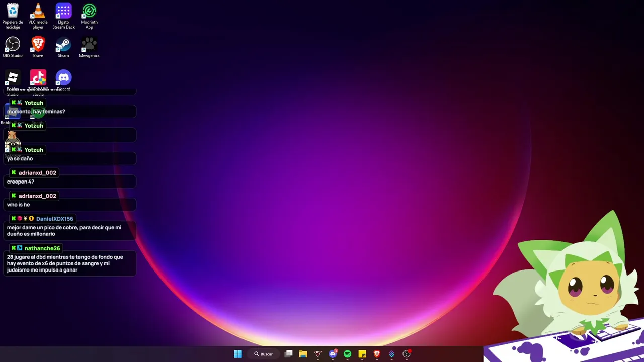Open the TikTok LIVE Studio desktop shortcut
The width and height of the screenshot is (644, 362).
38,81
